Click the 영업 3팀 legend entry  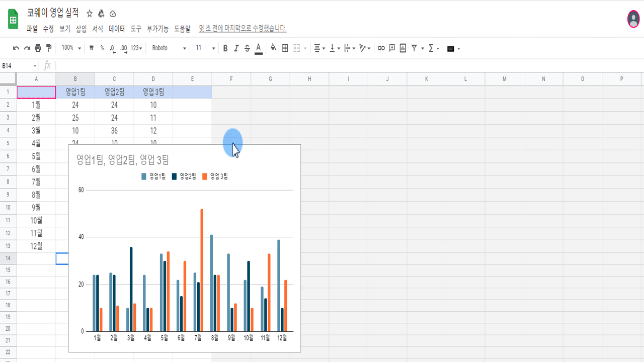[215, 176]
